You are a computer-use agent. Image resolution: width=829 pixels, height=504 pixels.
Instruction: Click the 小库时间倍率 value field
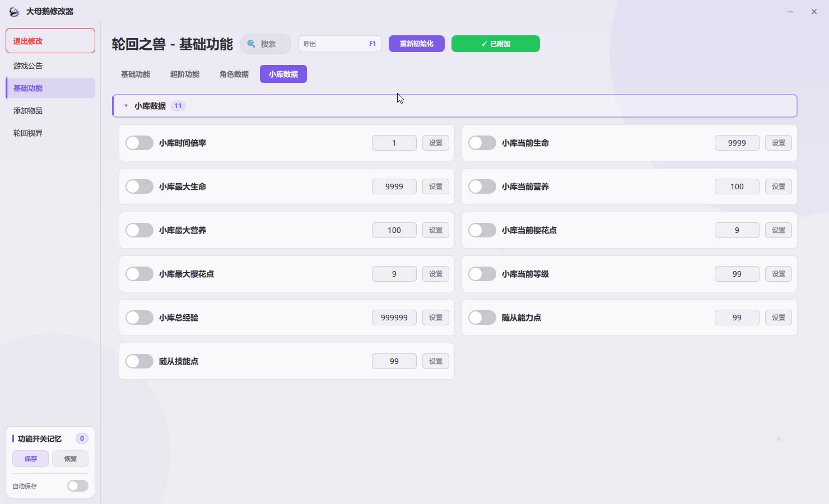[394, 143]
